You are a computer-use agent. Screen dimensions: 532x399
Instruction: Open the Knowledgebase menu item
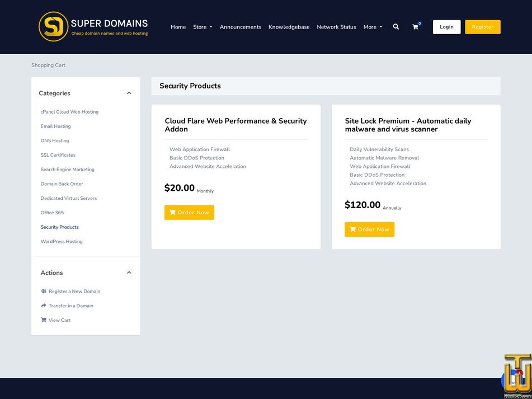(289, 27)
